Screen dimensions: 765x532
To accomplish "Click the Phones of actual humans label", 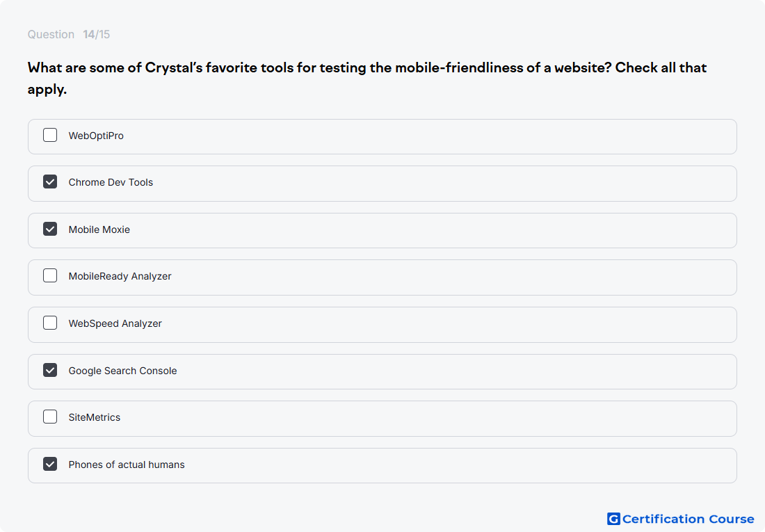I will [127, 465].
